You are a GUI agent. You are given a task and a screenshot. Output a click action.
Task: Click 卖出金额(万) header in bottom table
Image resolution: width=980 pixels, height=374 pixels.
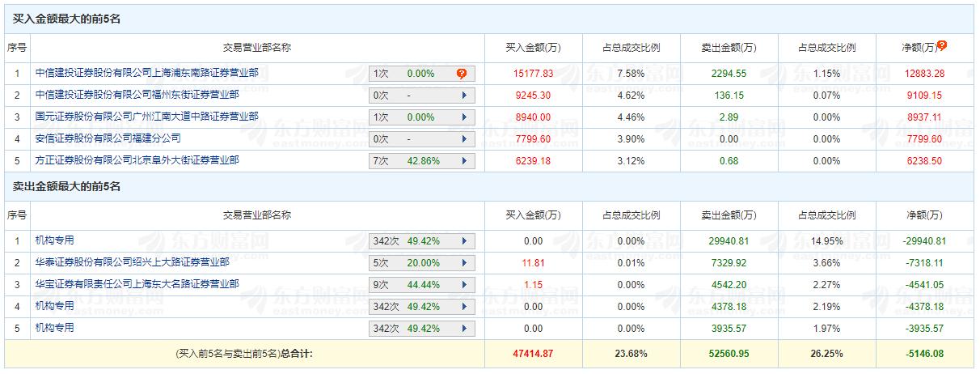(x=729, y=215)
